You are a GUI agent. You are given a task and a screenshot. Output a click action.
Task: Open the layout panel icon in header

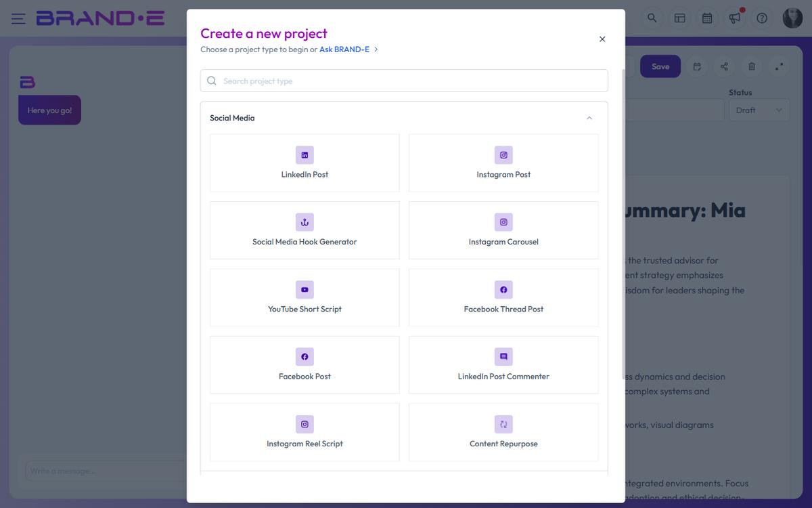(x=679, y=18)
